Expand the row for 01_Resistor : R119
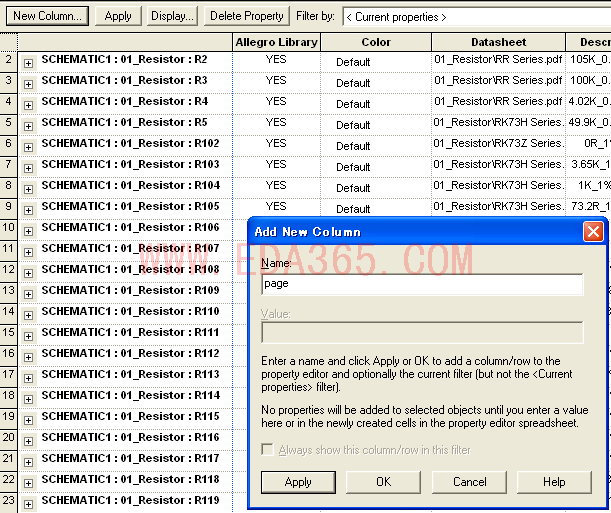The width and height of the screenshot is (611, 513). pyautogui.click(x=28, y=505)
